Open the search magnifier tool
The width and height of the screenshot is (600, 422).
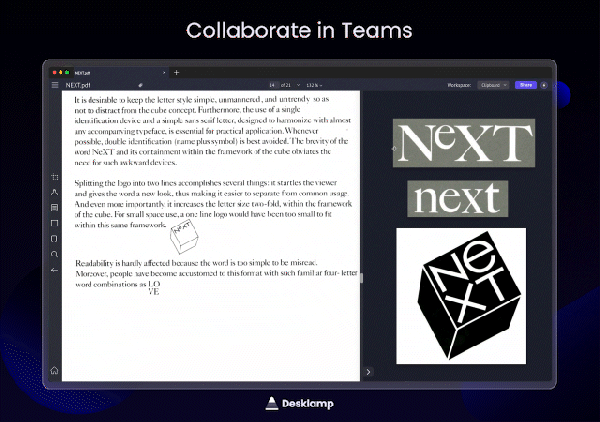click(x=54, y=254)
